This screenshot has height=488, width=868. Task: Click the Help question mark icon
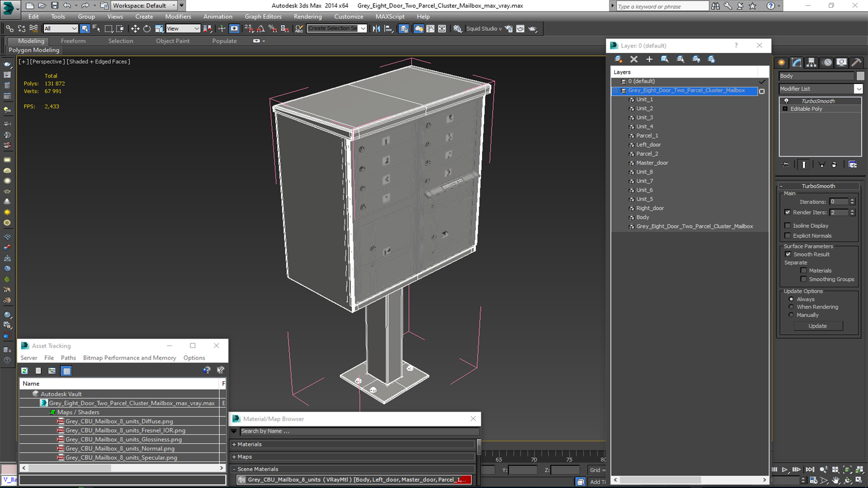pos(771,5)
